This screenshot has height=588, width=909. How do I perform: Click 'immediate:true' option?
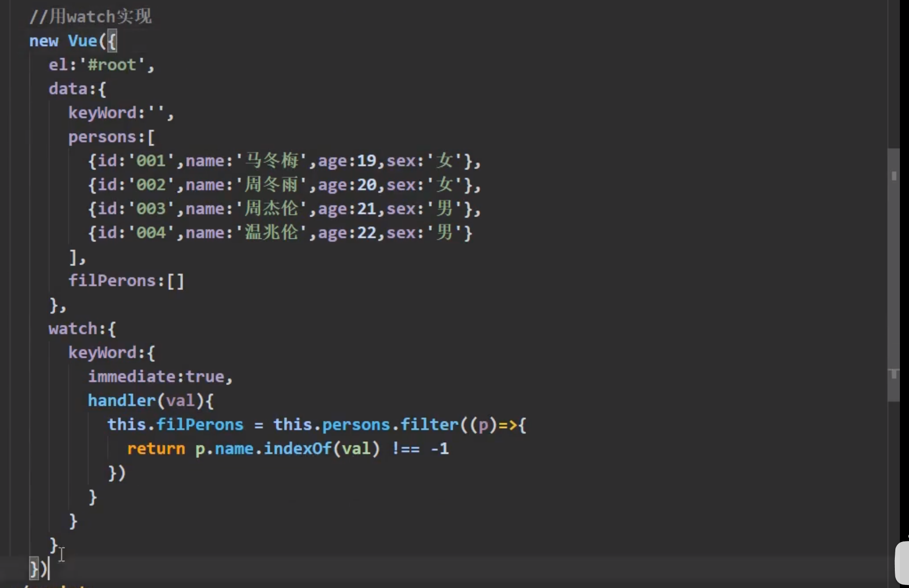pos(156,376)
